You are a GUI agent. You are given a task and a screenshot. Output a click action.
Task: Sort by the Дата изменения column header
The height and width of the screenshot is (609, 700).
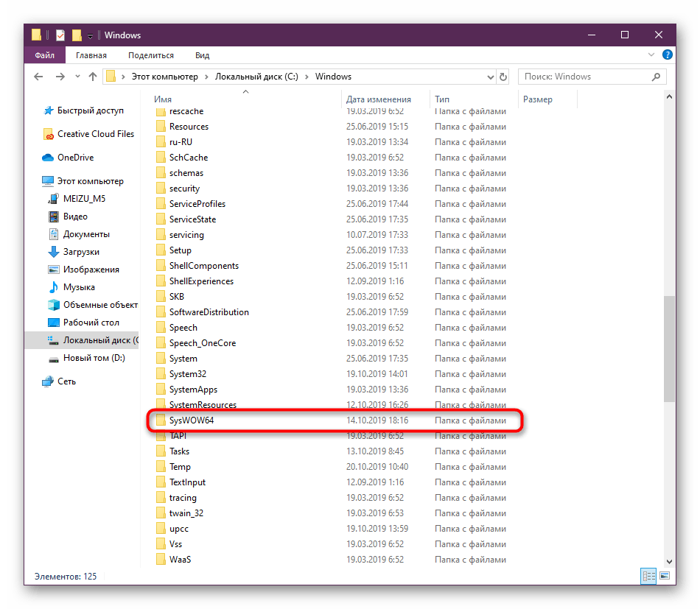378,99
